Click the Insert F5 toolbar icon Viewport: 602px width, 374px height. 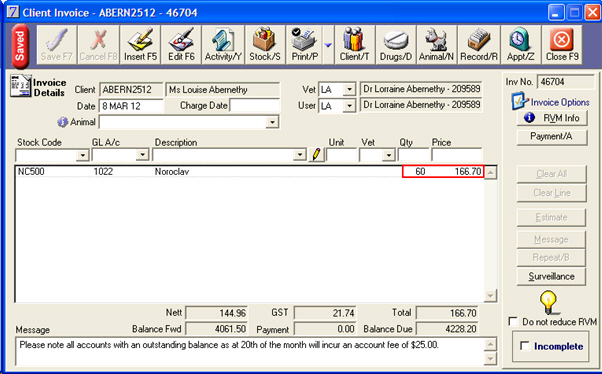141,45
